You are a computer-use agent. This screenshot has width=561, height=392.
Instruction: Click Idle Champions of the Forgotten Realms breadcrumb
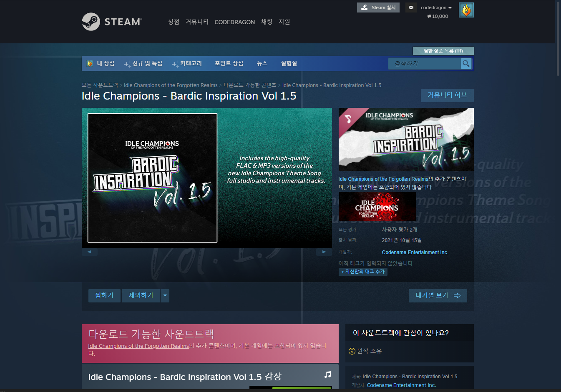[x=171, y=85]
